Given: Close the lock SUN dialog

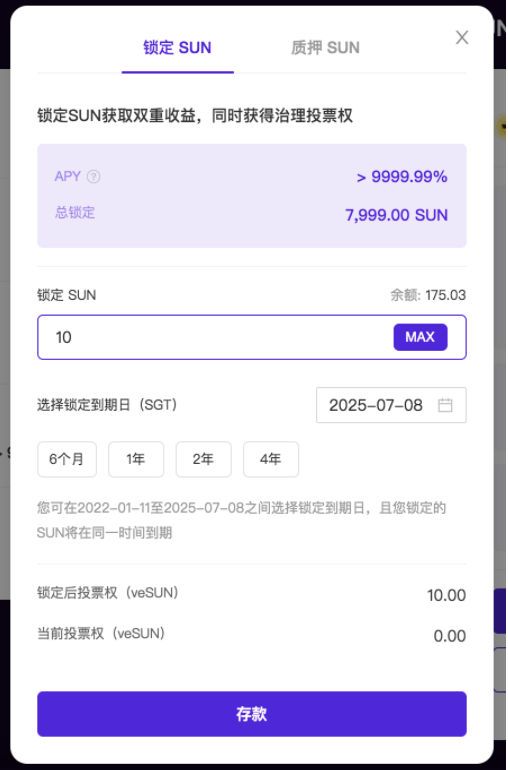Looking at the screenshot, I should coord(461,37).
